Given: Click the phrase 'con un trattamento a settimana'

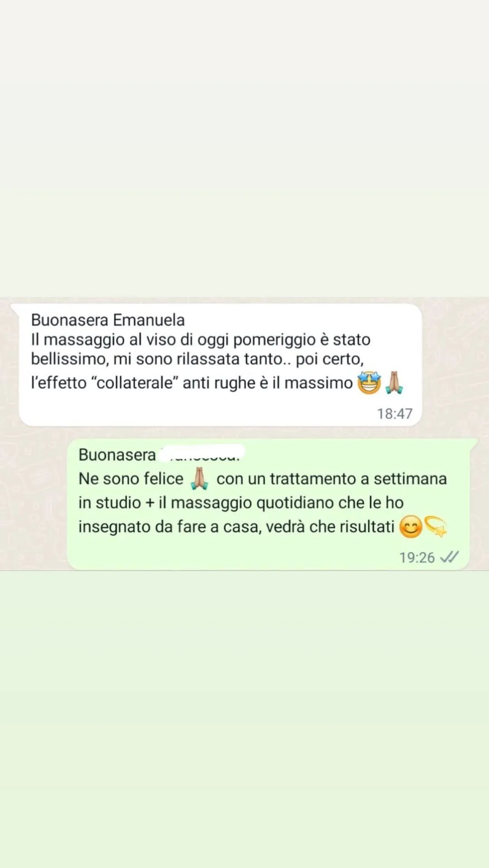Looking at the screenshot, I should pos(331,479).
